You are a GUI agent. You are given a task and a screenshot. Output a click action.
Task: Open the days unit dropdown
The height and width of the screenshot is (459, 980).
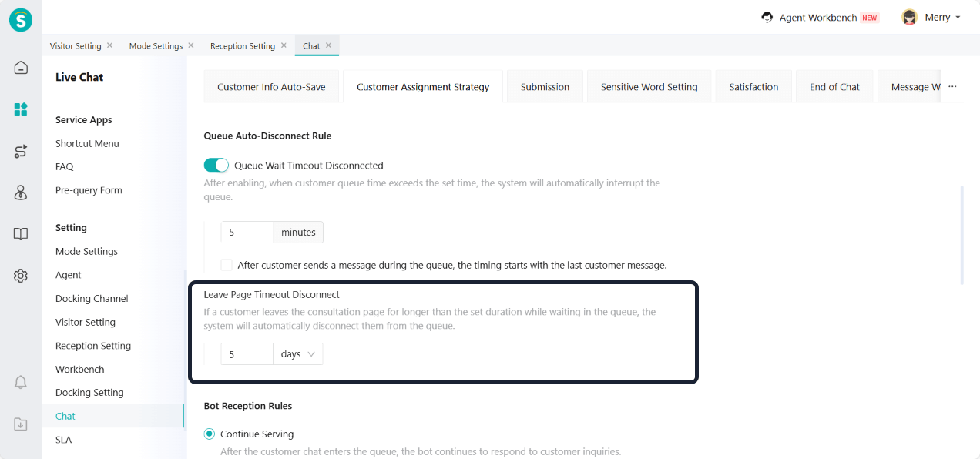pyautogui.click(x=297, y=354)
